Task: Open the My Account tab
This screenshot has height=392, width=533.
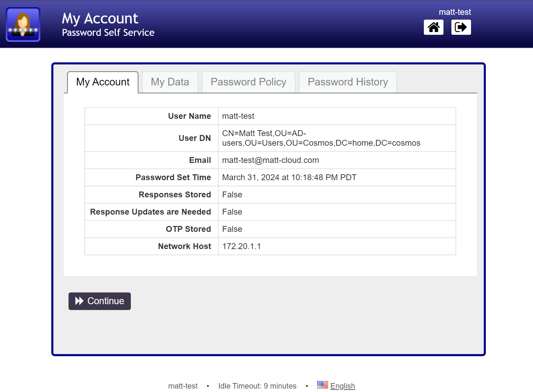Action: [x=103, y=82]
